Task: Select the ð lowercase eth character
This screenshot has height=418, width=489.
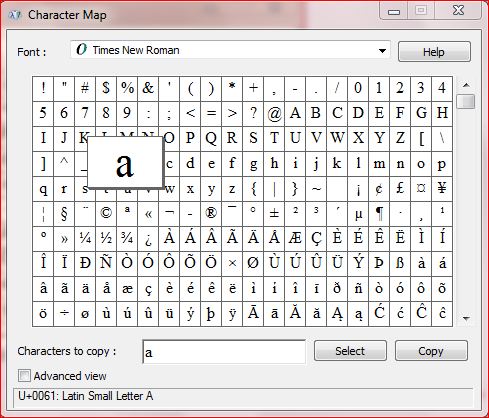Action: [x=337, y=289]
